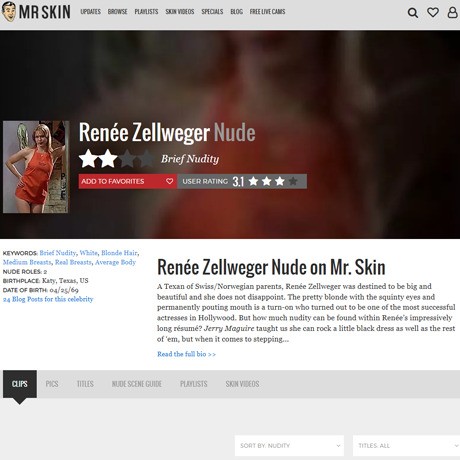Open the celebrity profile thumbnail
Image resolution: width=460 pixels, height=460 pixels.
tap(35, 167)
